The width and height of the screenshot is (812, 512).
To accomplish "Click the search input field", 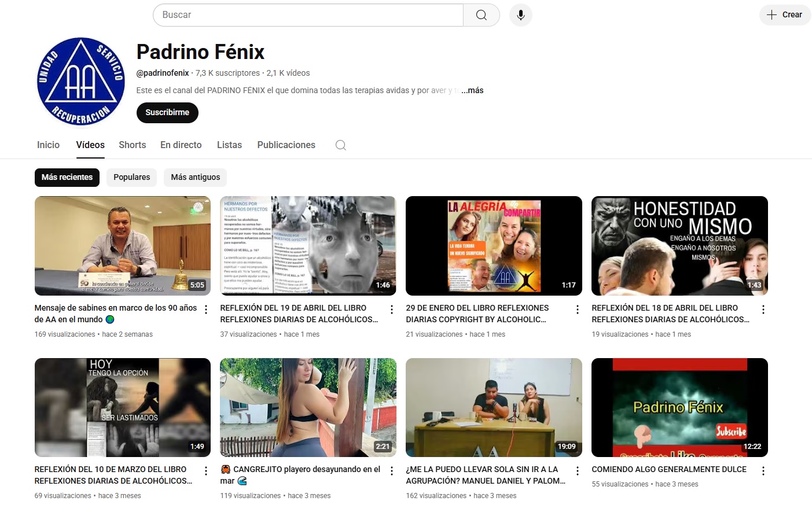I will (x=307, y=14).
